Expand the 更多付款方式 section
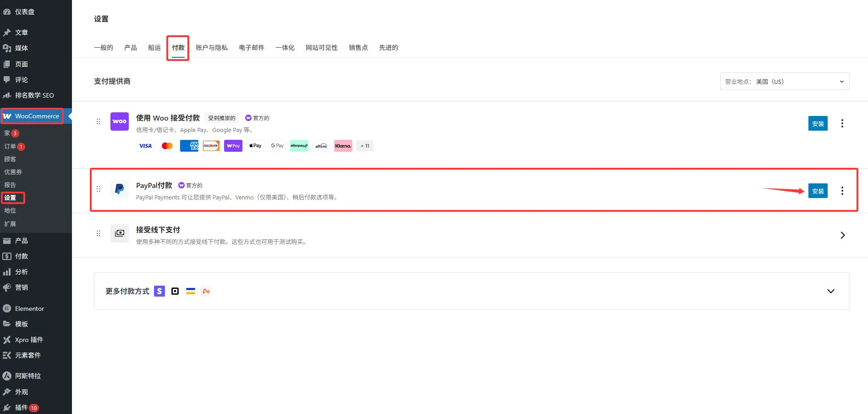Screen dimensions: 868x414 coord(830,291)
